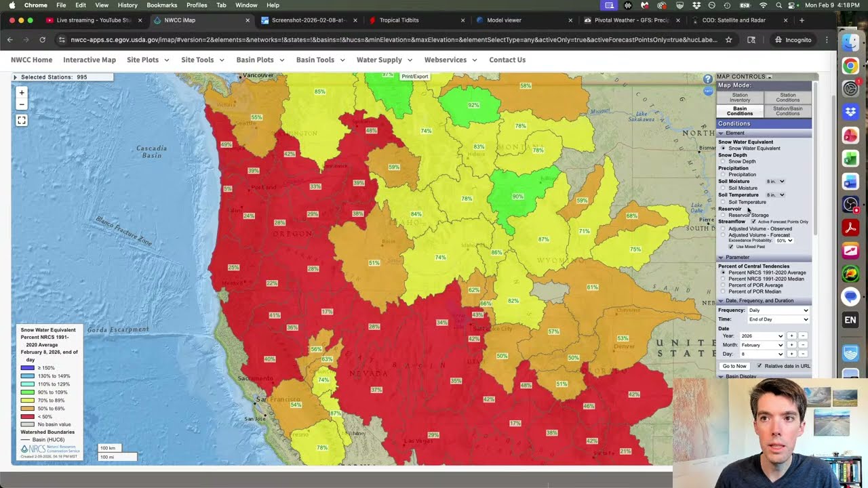The width and height of the screenshot is (868, 488).
Task: Open Chrome from the dock
Action: click(x=850, y=66)
